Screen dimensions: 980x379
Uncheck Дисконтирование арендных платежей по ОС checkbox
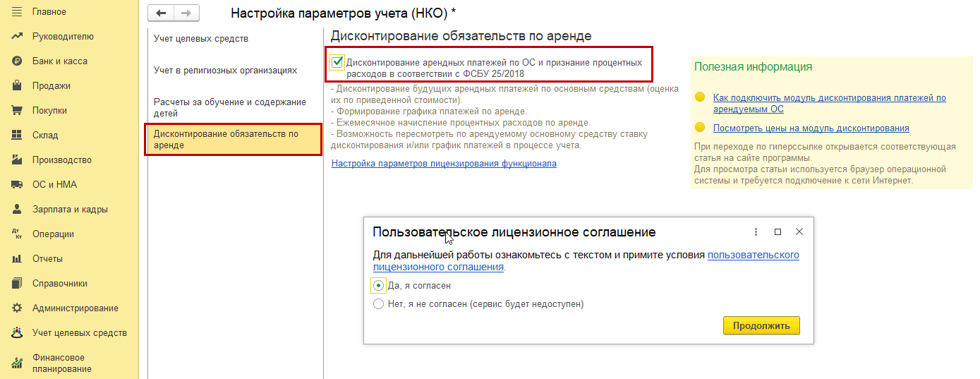point(337,62)
